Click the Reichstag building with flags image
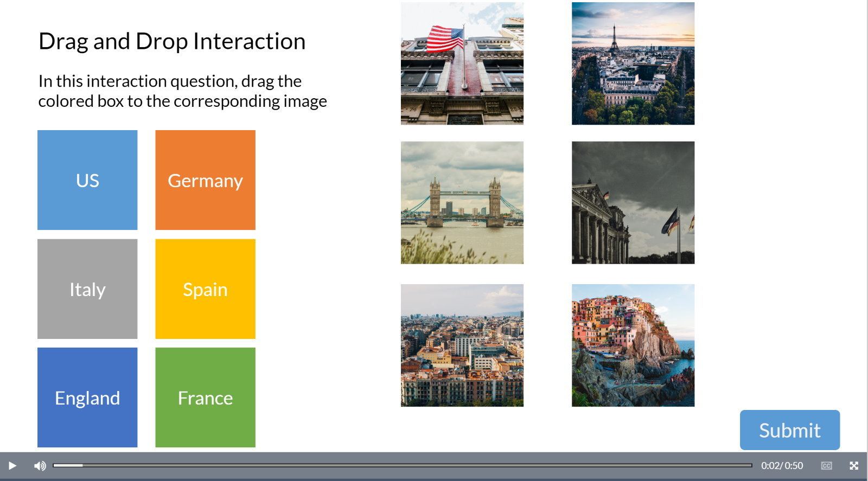This screenshot has width=868, height=481. tap(633, 203)
